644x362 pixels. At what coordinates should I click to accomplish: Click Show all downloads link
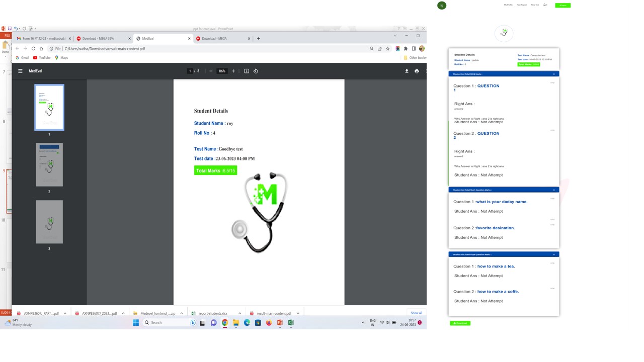coord(416,313)
